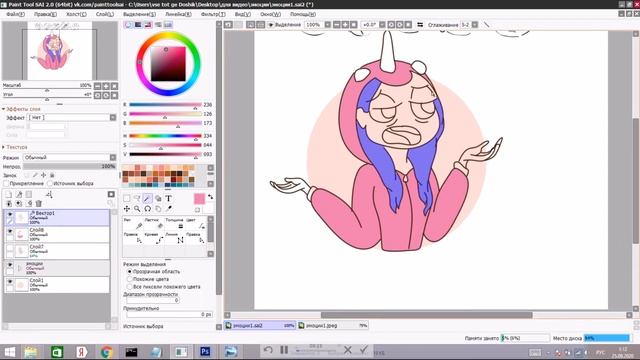Screen dimensions: 640x360
Task: Show the RGB sliders panel icon
Action: point(138,25)
